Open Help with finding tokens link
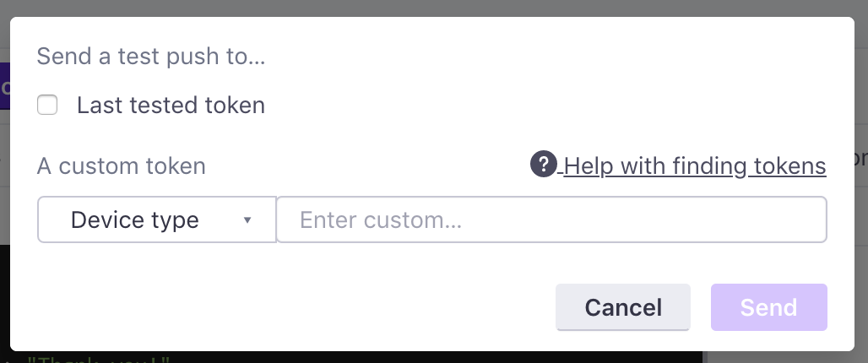The image size is (868, 363). coord(694,165)
